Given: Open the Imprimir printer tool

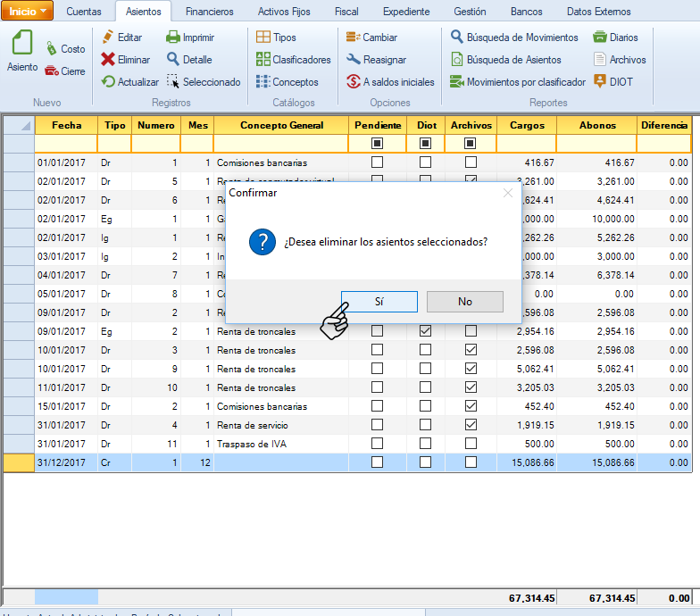Looking at the screenshot, I should 173,37.
